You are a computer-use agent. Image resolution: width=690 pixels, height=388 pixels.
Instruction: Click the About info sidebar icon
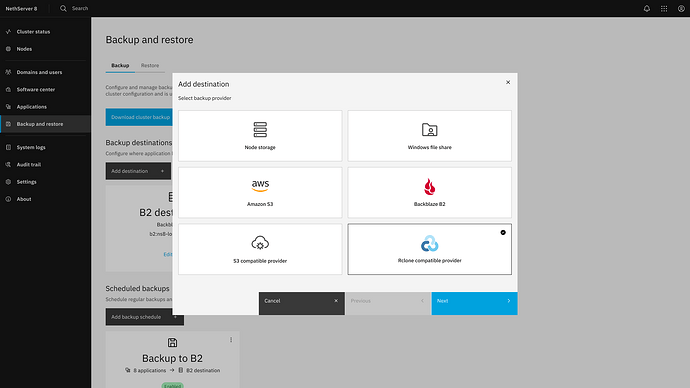click(x=8, y=199)
